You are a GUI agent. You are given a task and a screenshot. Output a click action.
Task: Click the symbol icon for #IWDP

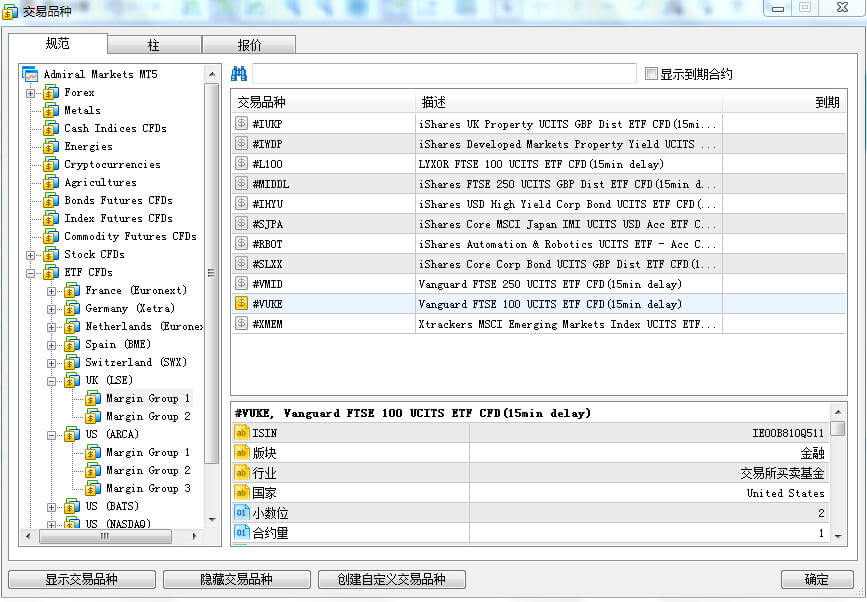(241, 143)
